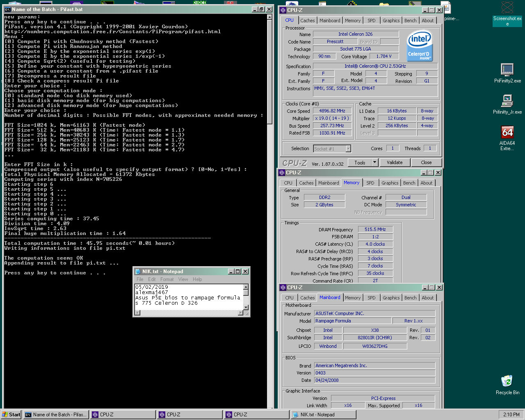The height and width of the screenshot is (420, 525).
Task: Expand the Tools dropdown arrow
Action: (374, 162)
